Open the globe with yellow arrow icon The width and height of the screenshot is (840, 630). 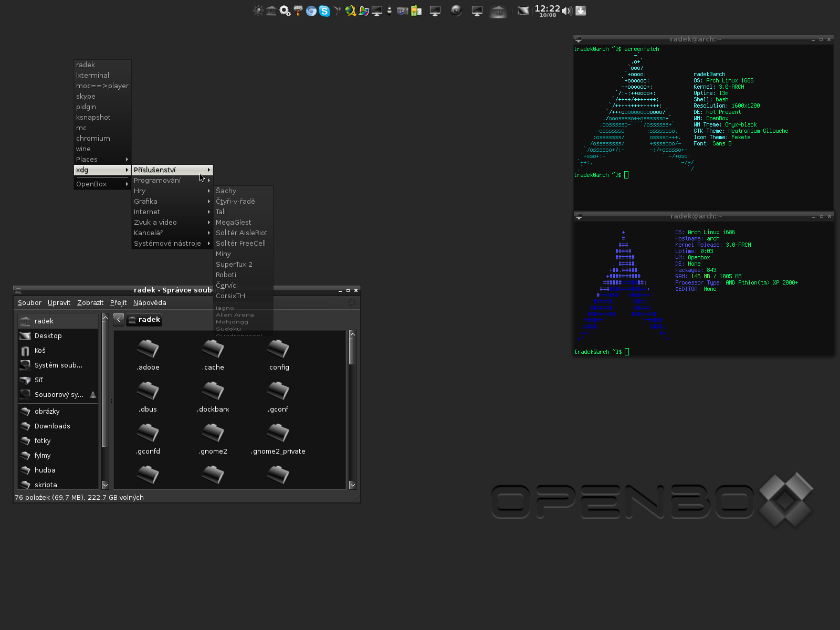351,10
